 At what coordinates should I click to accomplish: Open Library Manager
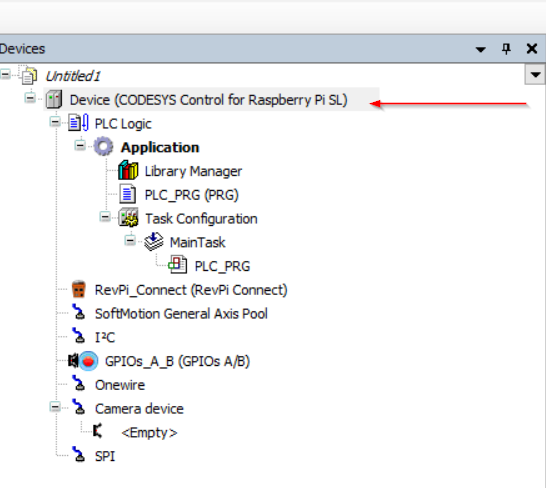193,171
